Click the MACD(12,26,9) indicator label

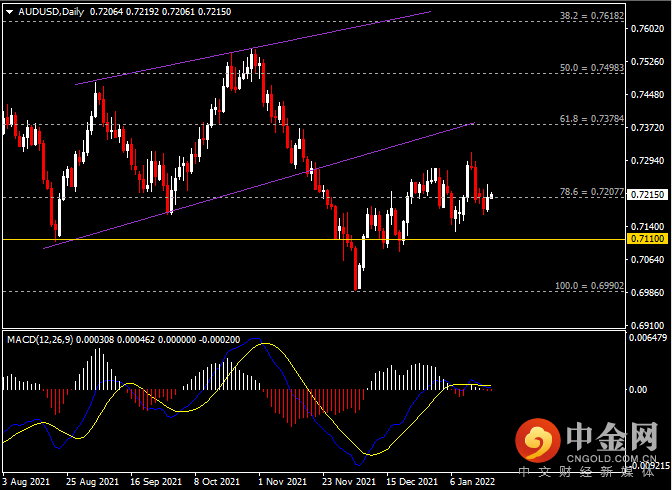tap(40, 340)
